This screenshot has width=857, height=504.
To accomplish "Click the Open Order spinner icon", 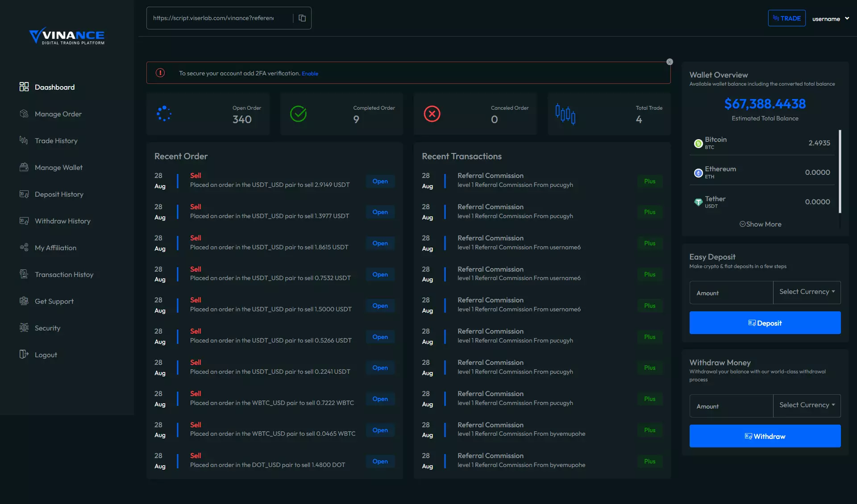I will click(x=164, y=114).
